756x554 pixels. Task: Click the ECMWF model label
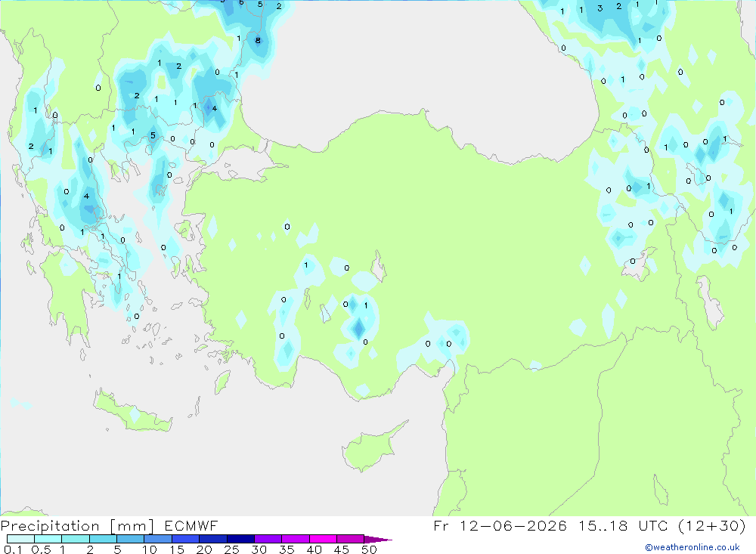tap(191, 526)
